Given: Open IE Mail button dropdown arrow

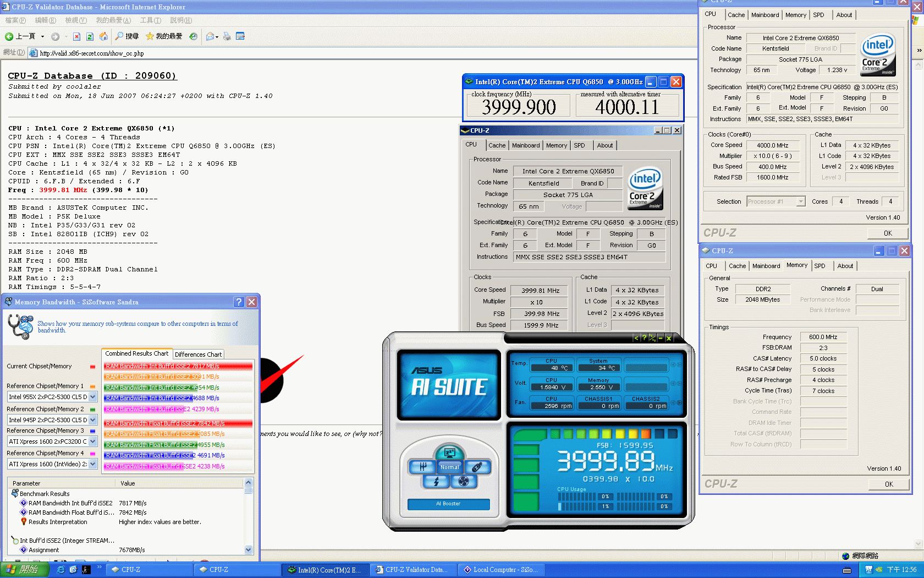Looking at the screenshot, I should (x=217, y=37).
